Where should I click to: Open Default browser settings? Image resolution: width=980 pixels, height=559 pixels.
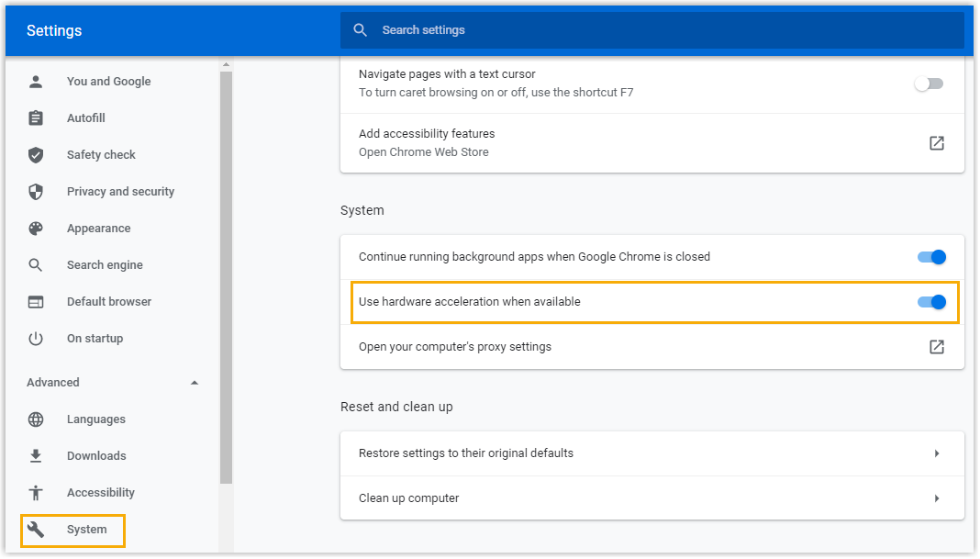[109, 302]
